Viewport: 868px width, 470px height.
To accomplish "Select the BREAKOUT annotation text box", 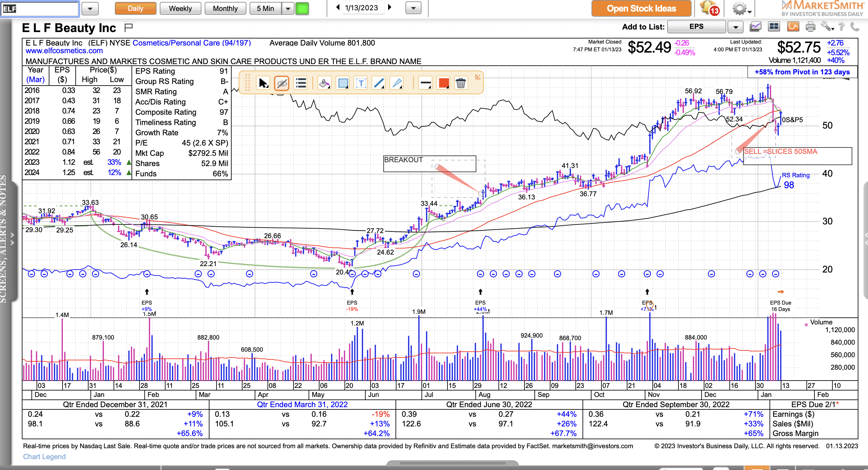I will (430, 164).
